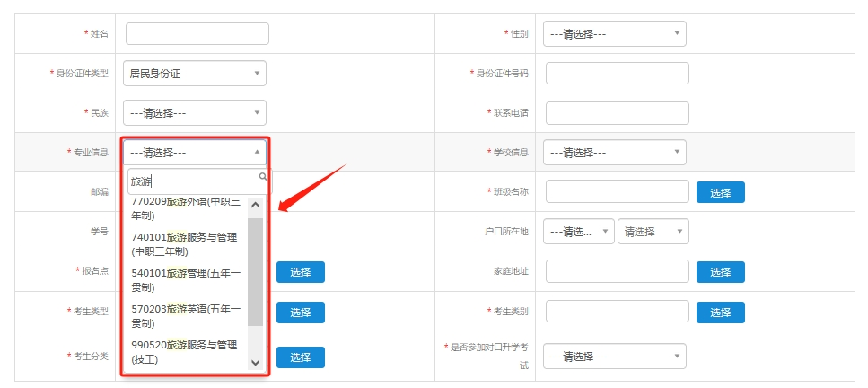
Task: Click 选择 button for 报名点
Action: 301,272
